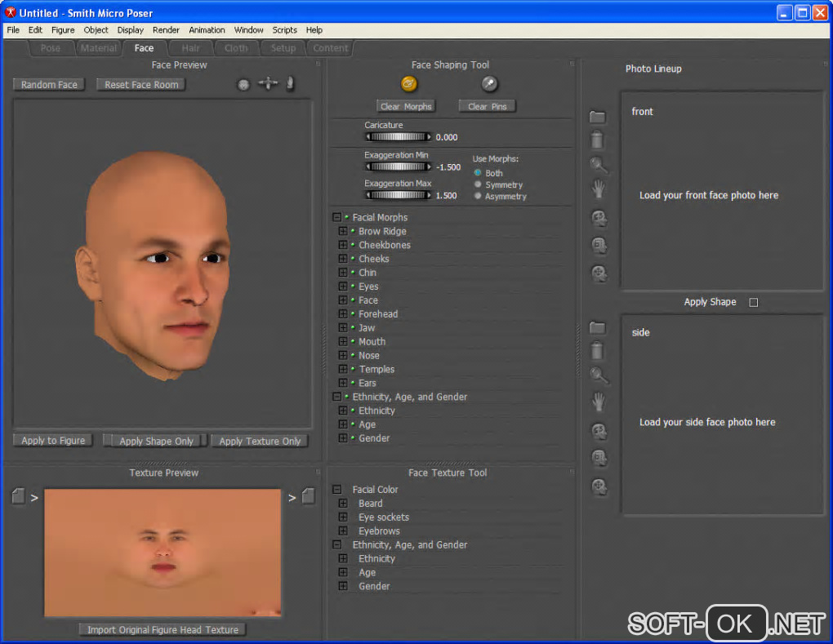Screen dimensions: 833x644
Task: Select hand pan tool for front photo
Action: [599, 190]
